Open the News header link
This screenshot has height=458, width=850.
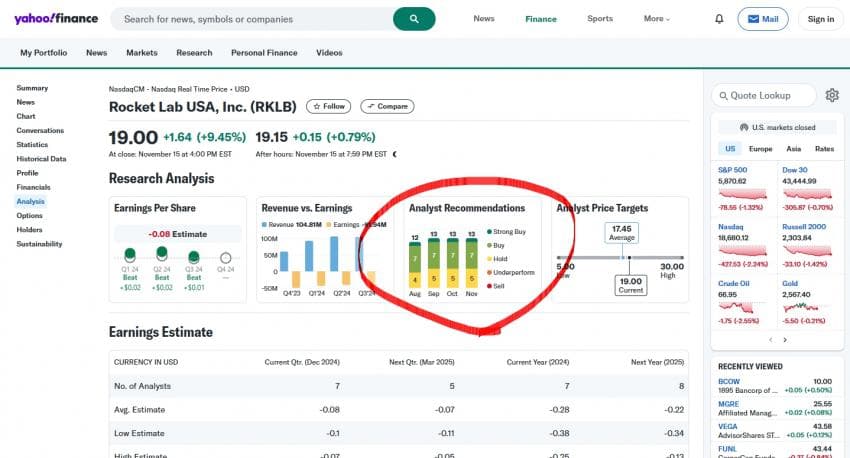[484, 18]
